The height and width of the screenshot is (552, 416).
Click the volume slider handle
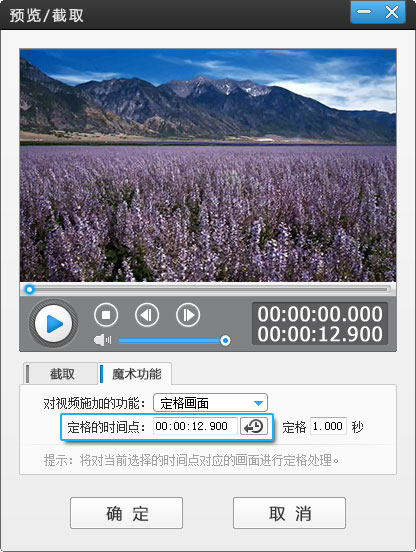[x=225, y=340]
